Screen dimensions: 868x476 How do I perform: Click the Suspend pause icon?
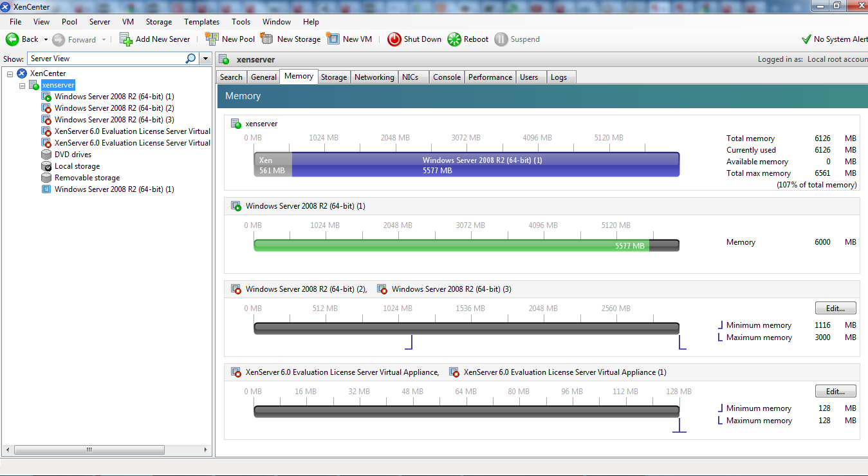[501, 39]
